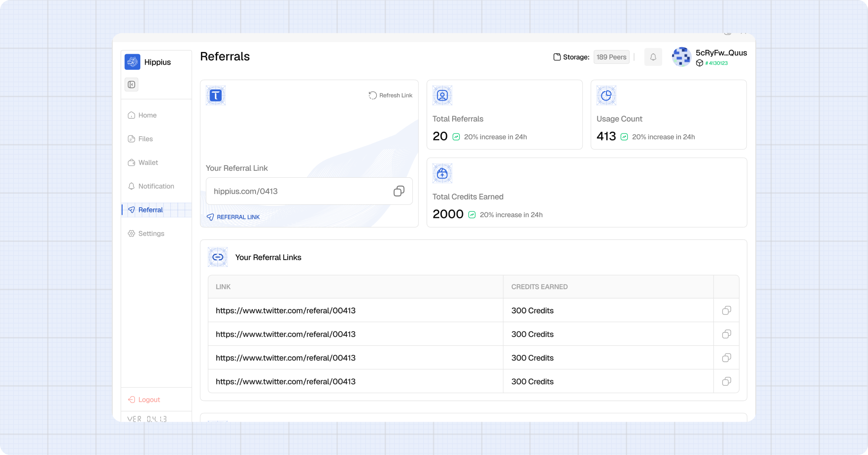Click the Total Referrals value 20

pos(440,136)
